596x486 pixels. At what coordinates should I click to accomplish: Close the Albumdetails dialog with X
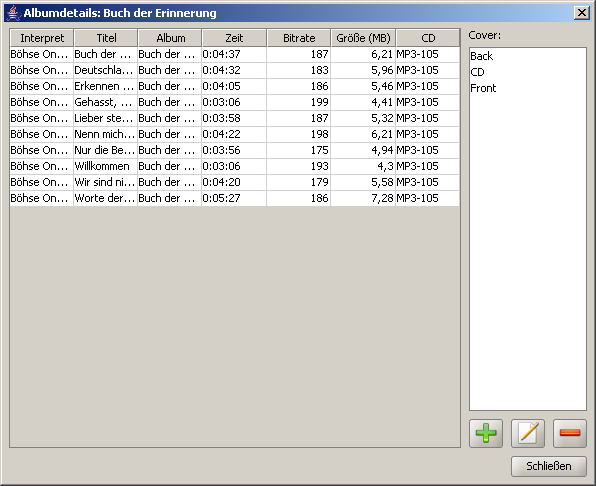pyautogui.click(x=582, y=13)
